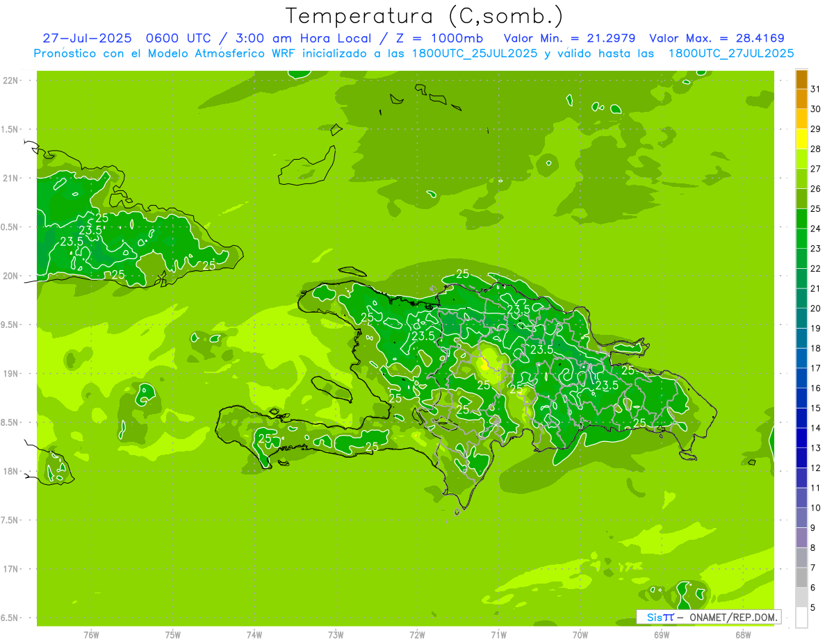Screen dimensions: 834x644
Task: Click latitude axis label "22N"
Action: [11, 81]
